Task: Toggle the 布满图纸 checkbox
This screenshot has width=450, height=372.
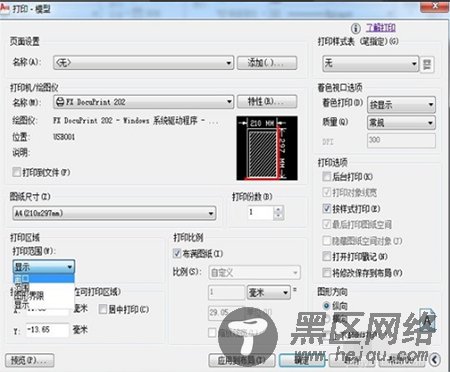Action: pos(177,254)
